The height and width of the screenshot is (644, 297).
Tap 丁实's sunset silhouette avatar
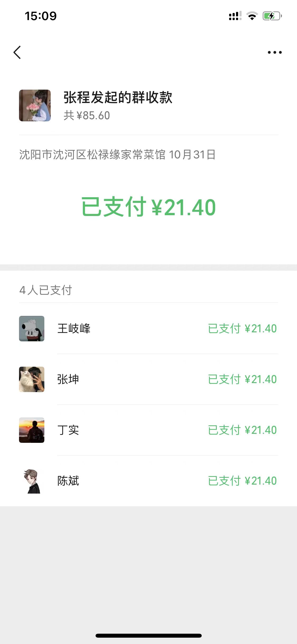[x=32, y=430]
